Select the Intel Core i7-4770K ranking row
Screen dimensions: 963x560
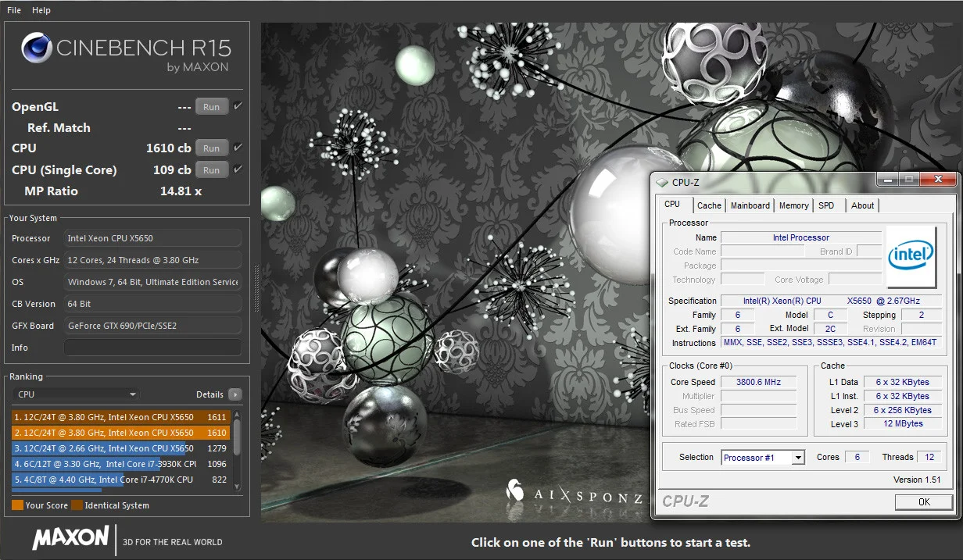tap(120, 480)
